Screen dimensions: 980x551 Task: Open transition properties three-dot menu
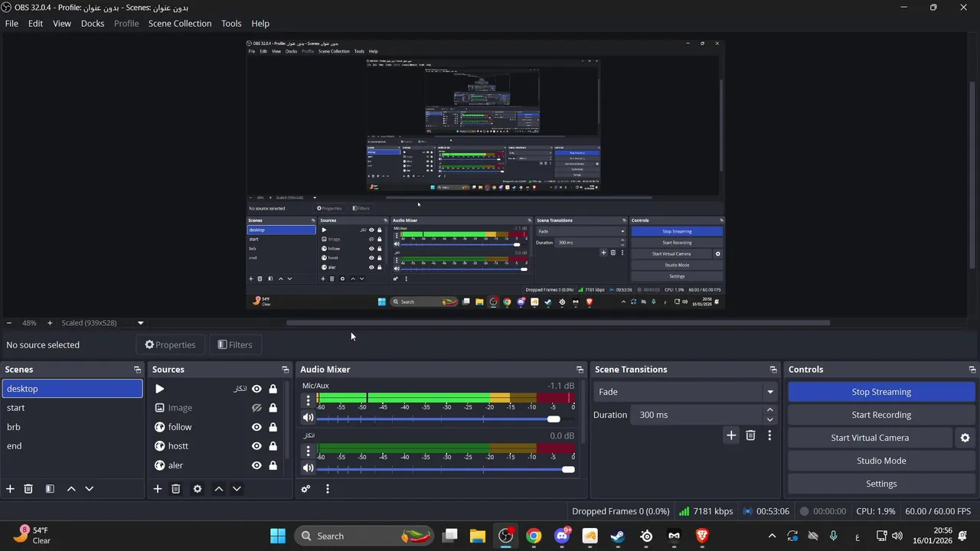click(x=769, y=435)
